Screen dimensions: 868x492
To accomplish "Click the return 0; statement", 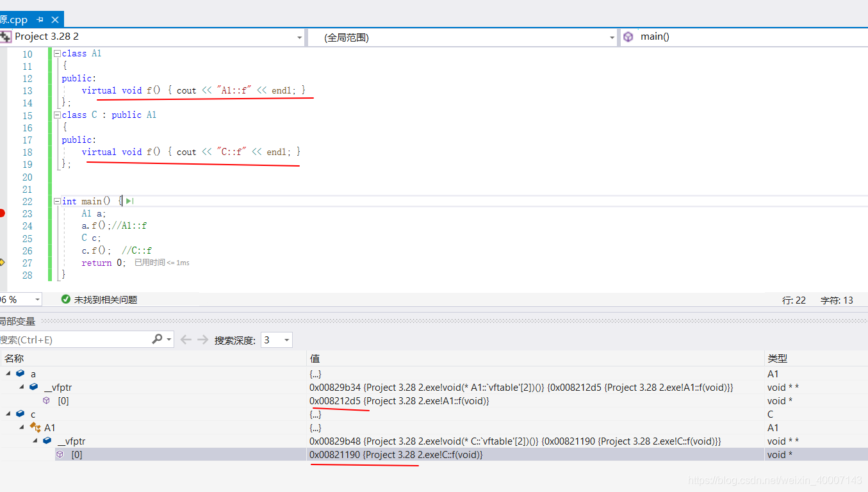I will coord(104,263).
